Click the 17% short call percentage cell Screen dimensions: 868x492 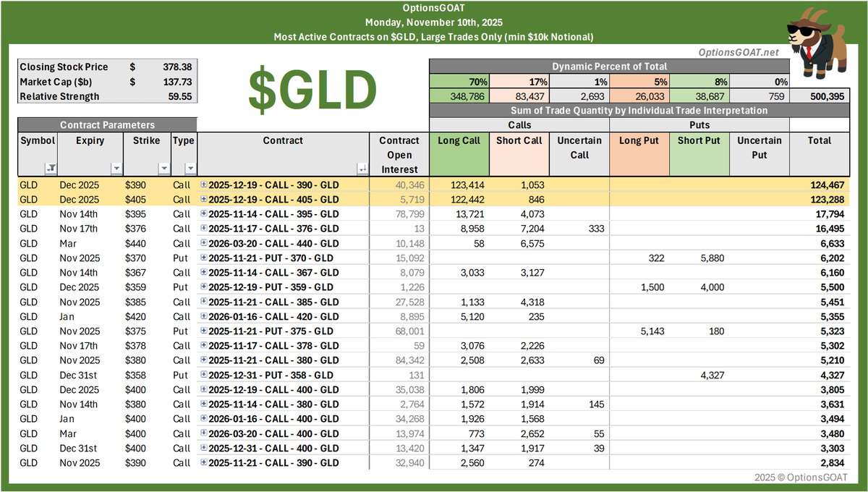[519, 82]
